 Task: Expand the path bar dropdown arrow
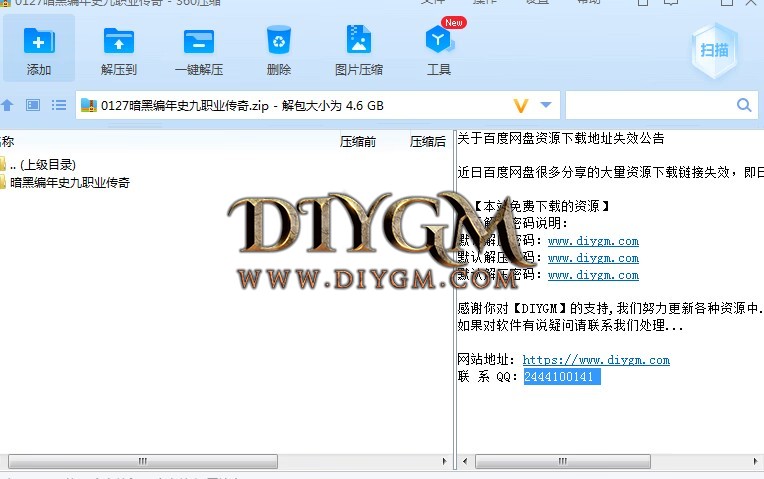[x=546, y=105]
